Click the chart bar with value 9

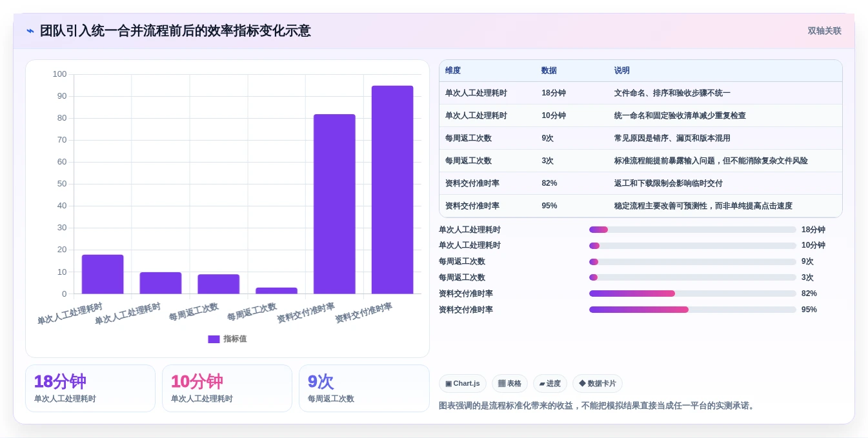(219, 284)
